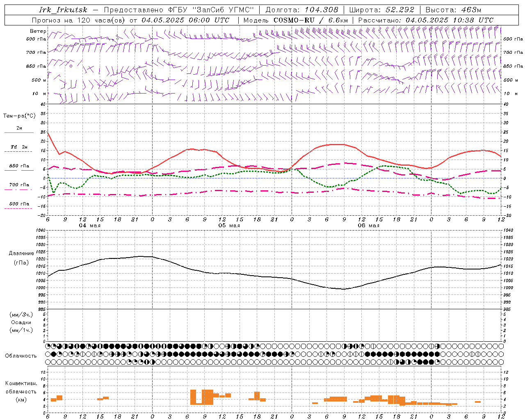Click the Td 2м dew point legend entry
The width and height of the screenshot is (525, 420).
19,147
